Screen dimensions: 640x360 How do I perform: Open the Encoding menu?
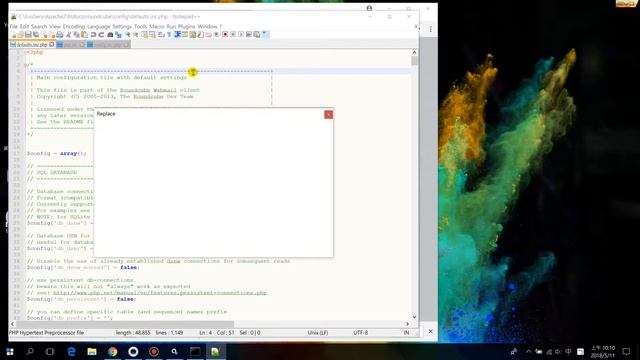(x=74, y=27)
